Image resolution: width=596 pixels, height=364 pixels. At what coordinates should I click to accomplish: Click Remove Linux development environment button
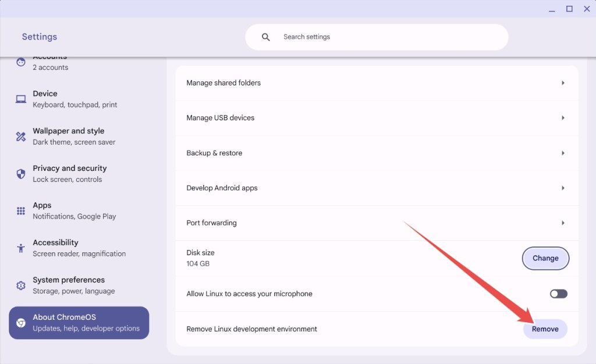coord(545,329)
